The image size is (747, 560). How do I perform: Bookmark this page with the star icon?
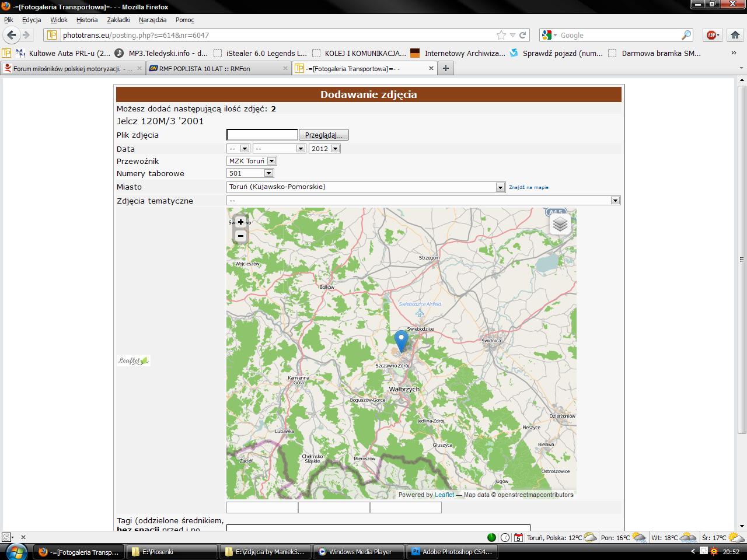tap(501, 35)
